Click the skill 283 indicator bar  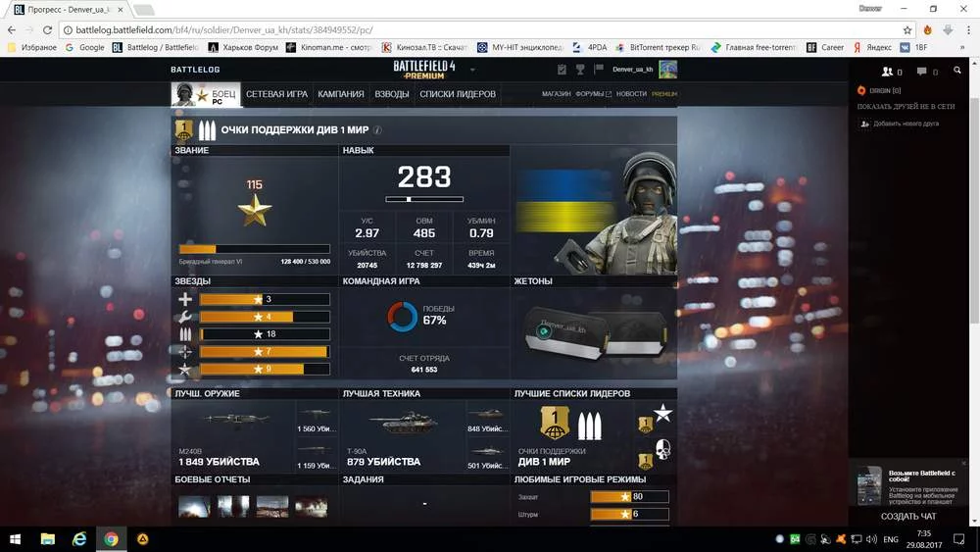[x=424, y=199]
